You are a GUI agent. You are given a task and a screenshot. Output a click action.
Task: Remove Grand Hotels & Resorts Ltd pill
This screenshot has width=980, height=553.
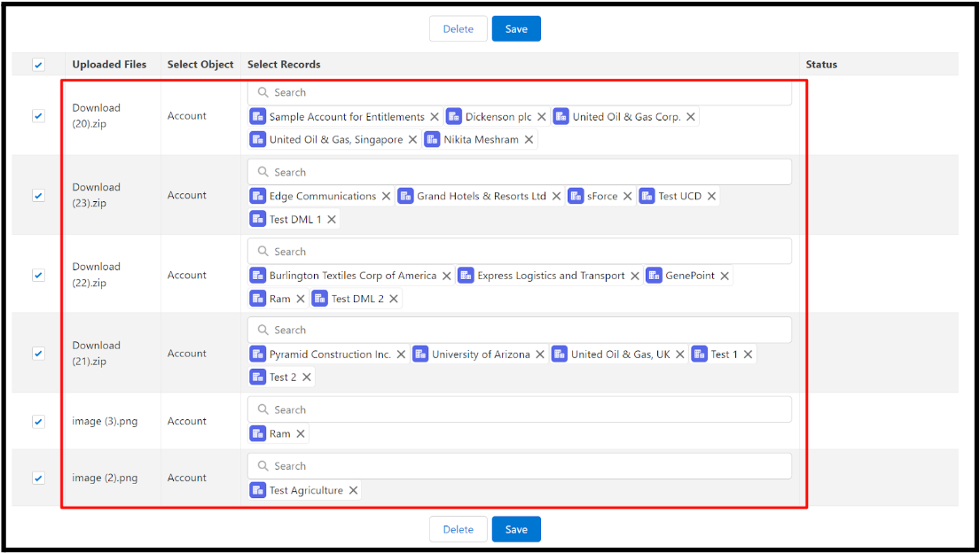pos(556,196)
